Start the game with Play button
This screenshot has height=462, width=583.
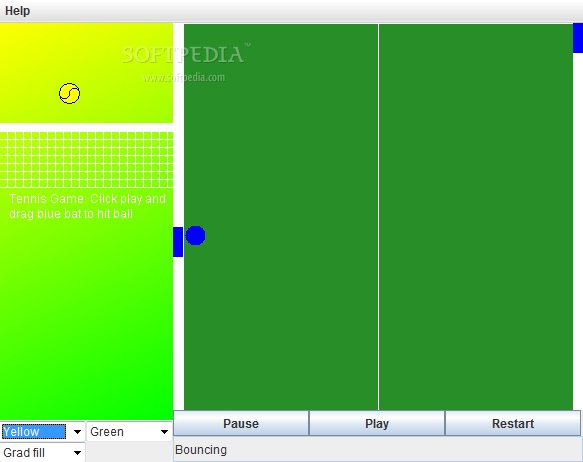coord(377,423)
